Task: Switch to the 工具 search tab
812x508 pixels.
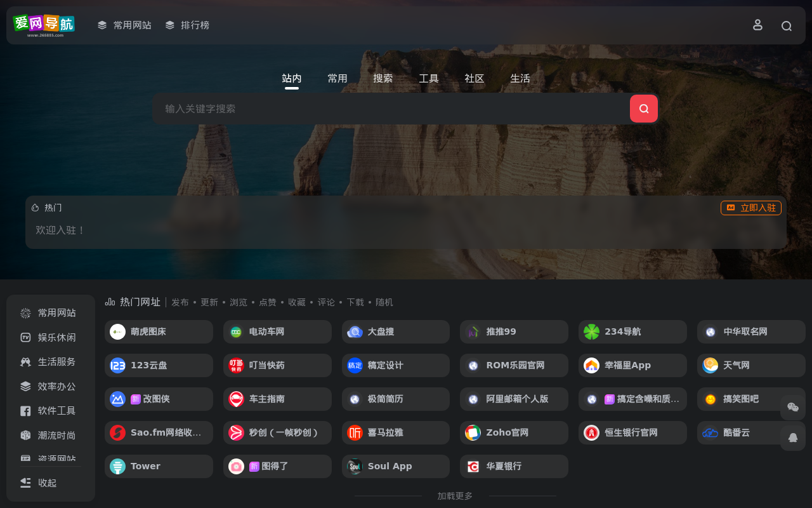Action: (x=429, y=78)
